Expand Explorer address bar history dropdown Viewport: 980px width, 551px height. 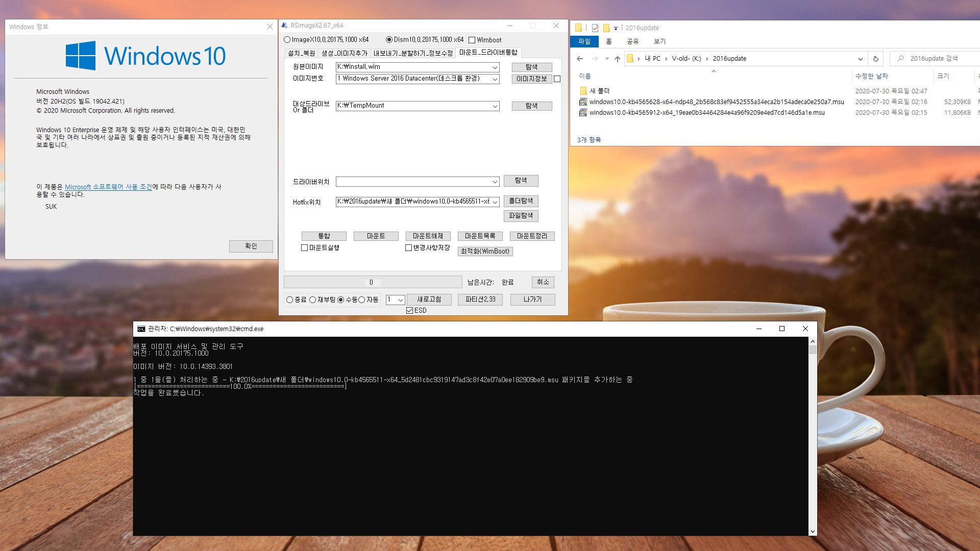(x=861, y=59)
